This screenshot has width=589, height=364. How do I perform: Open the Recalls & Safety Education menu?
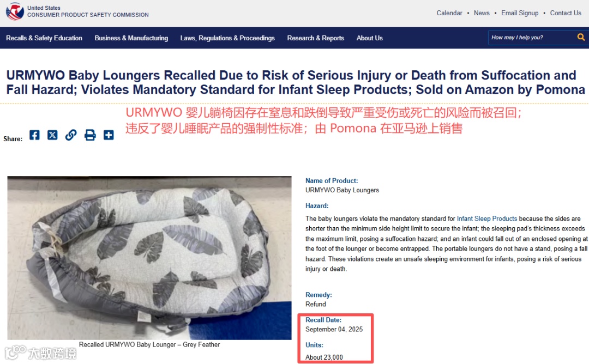(44, 38)
